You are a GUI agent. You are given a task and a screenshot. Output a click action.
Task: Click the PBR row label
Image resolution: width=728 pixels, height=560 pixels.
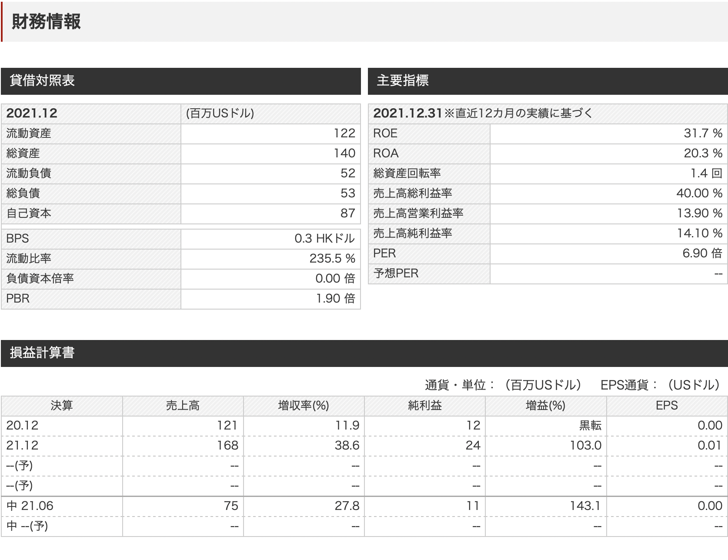[91, 299]
